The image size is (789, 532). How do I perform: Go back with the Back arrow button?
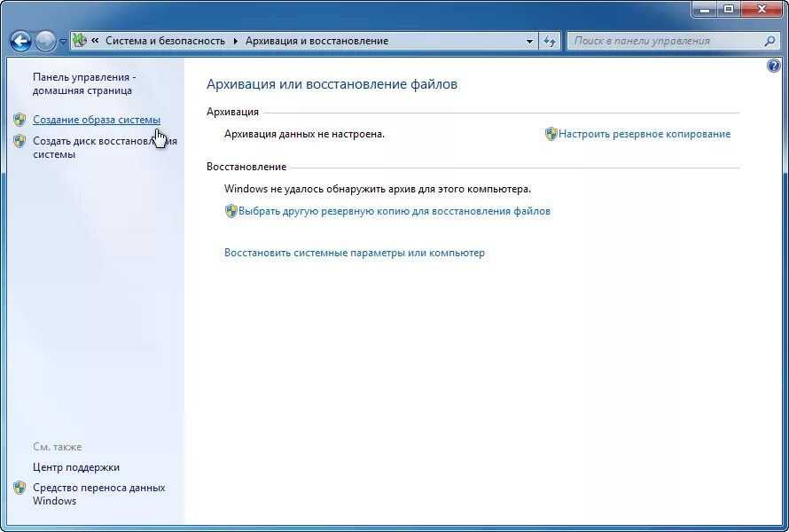pyautogui.click(x=20, y=42)
